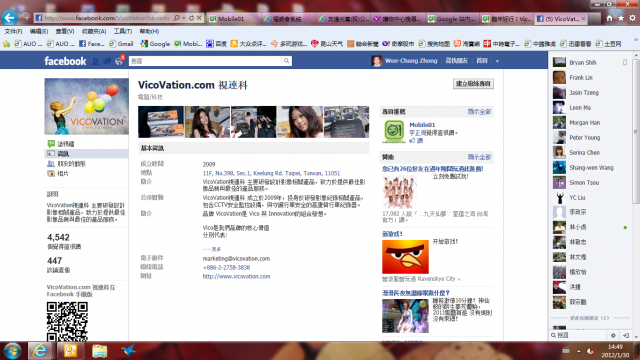Viewport: 640px width, 360px height.
Task: Open address bar search dropdown arrow
Action: point(184,18)
